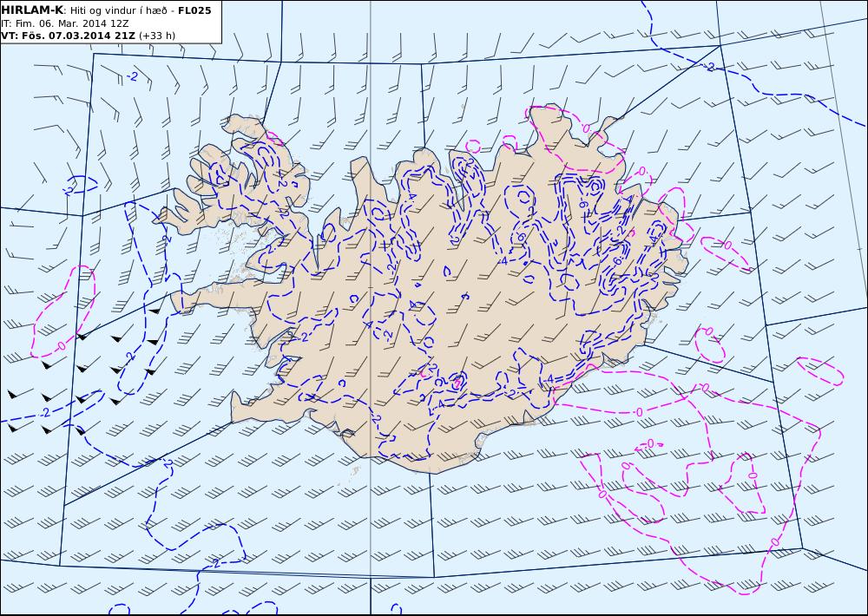868x616 pixels.
Task: Click the '(+33 h)' forecast offset text
Action: [x=156, y=36]
